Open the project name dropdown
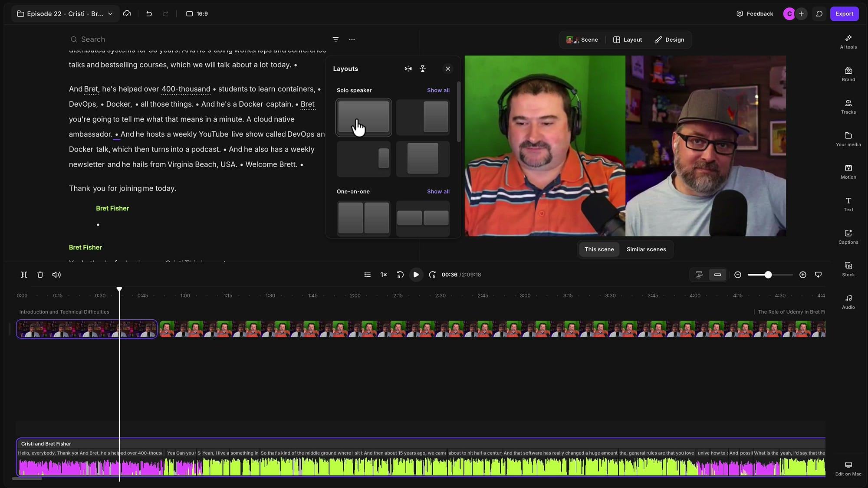This screenshot has height=488, width=868. click(65, 14)
